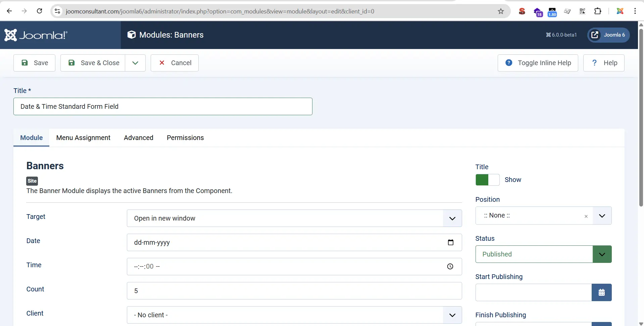Open the Advanced tab

pyautogui.click(x=138, y=138)
